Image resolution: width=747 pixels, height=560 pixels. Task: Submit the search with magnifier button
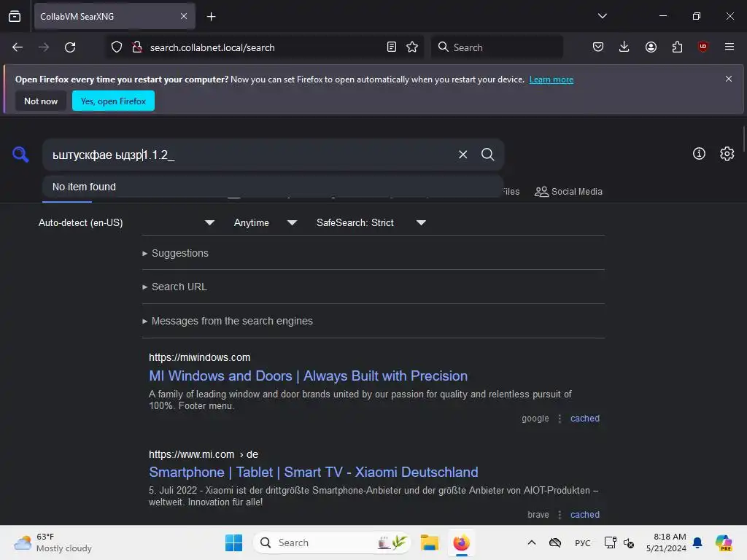click(x=487, y=155)
